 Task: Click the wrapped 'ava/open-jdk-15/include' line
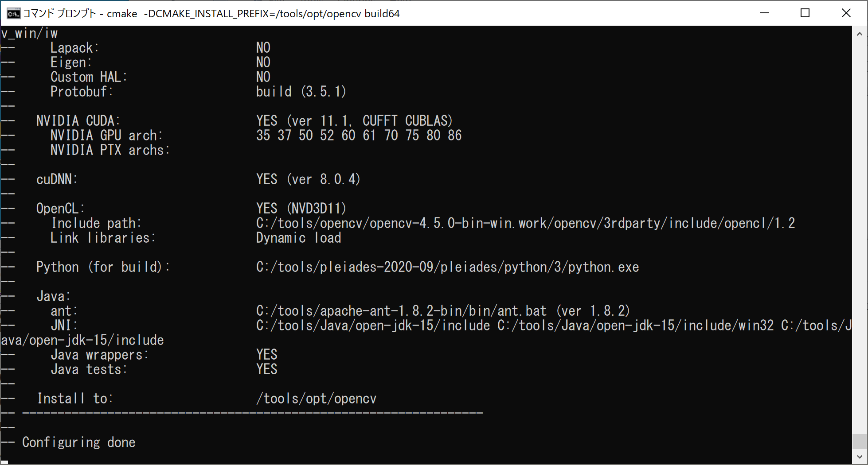pyautogui.click(x=82, y=340)
